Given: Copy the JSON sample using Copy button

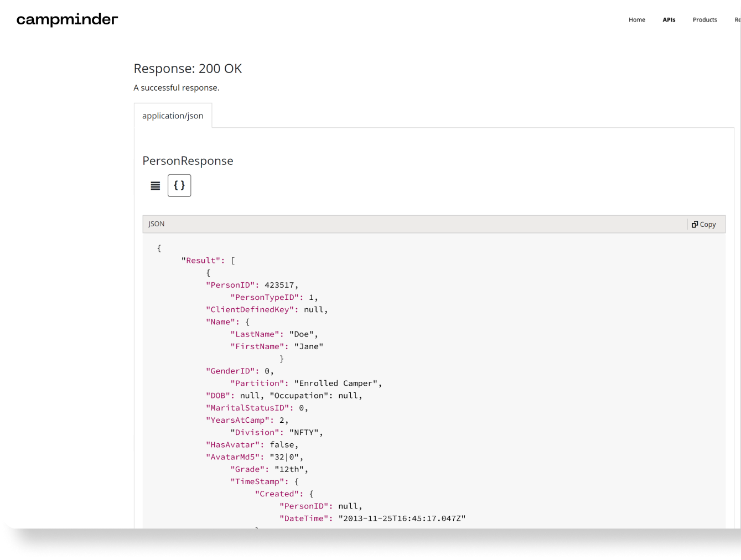Looking at the screenshot, I should coord(704,224).
